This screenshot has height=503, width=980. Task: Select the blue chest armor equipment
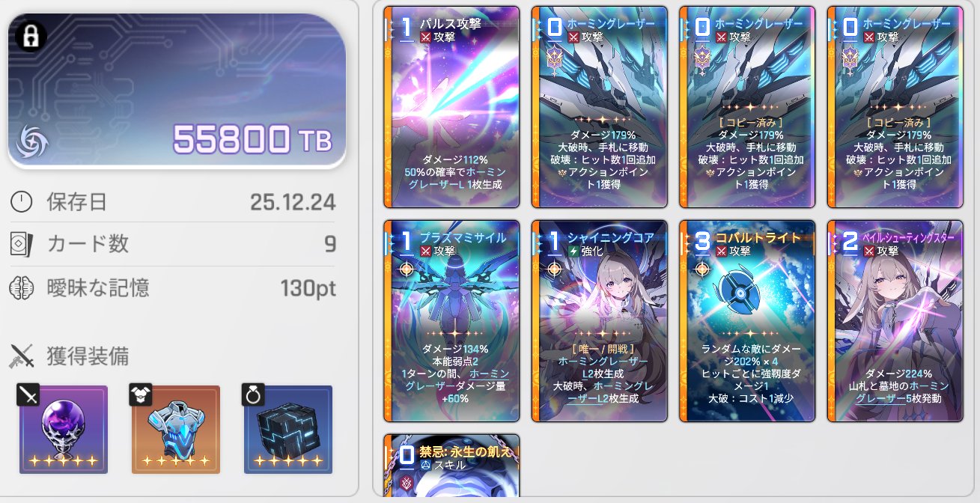176,430
